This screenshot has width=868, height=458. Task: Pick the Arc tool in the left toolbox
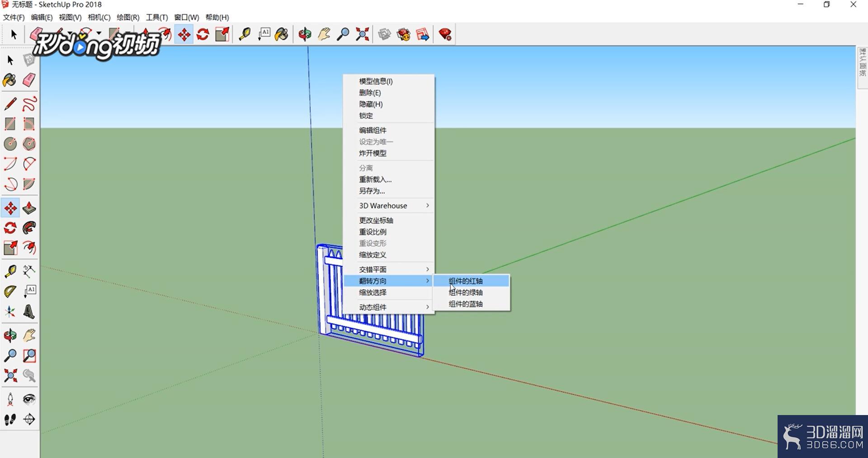10,164
